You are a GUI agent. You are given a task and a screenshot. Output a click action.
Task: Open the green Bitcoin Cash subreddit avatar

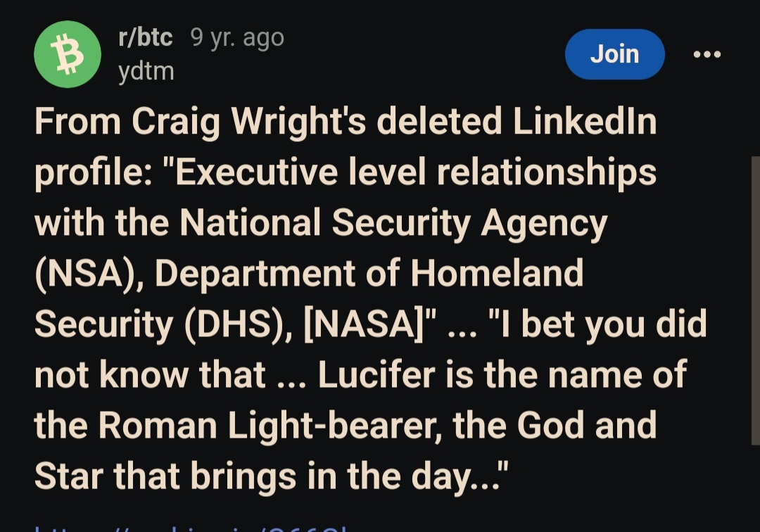68,54
